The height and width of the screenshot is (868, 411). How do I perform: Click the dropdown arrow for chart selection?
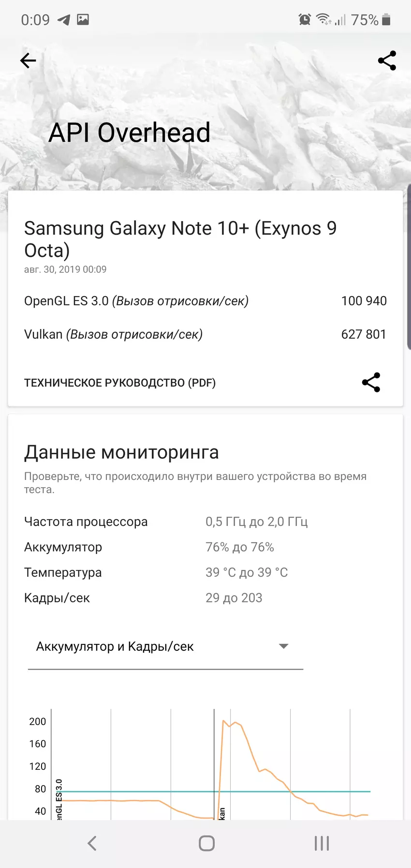[x=284, y=646]
